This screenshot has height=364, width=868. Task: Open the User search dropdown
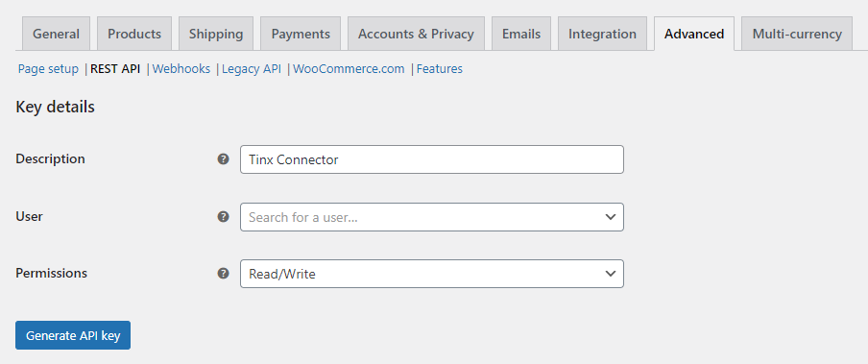(x=432, y=217)
